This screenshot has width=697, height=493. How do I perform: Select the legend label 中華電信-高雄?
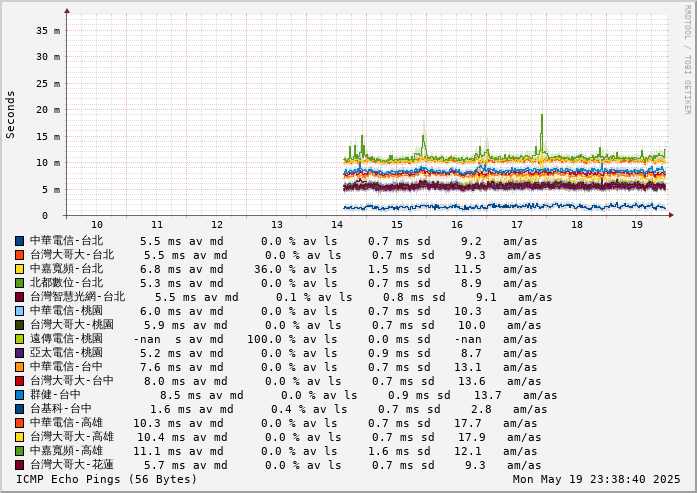67,423
